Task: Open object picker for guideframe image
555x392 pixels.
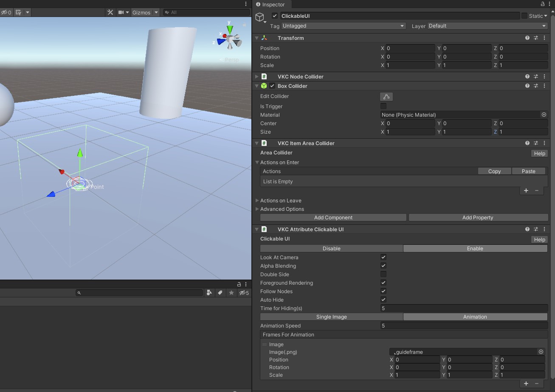Action: point(541,352)
